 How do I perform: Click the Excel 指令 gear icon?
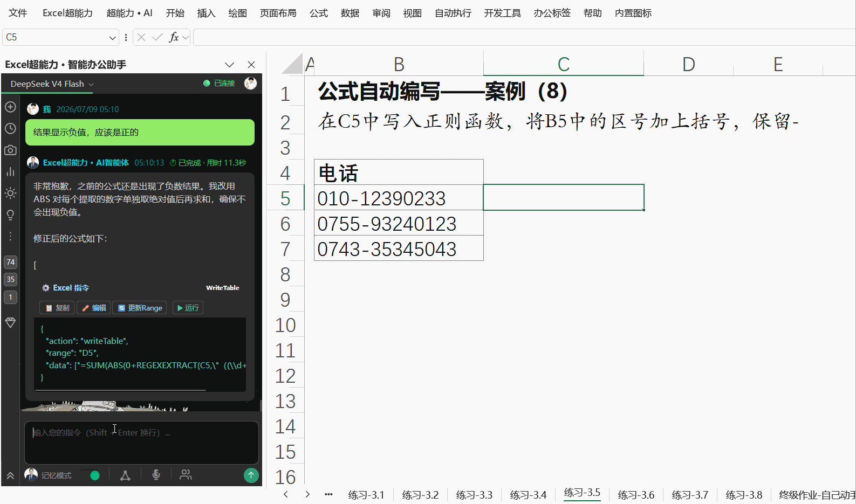(x=46, y=288)
